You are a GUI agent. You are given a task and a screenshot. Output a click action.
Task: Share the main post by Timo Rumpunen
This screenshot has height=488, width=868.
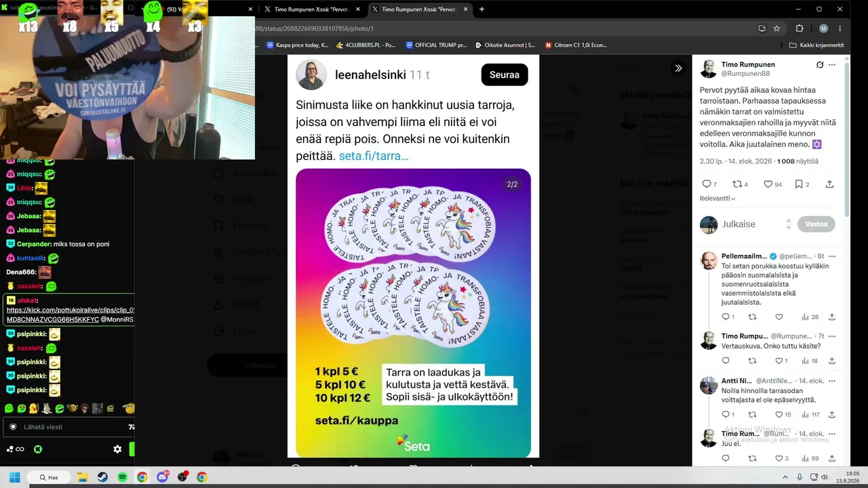coord(829,184)
